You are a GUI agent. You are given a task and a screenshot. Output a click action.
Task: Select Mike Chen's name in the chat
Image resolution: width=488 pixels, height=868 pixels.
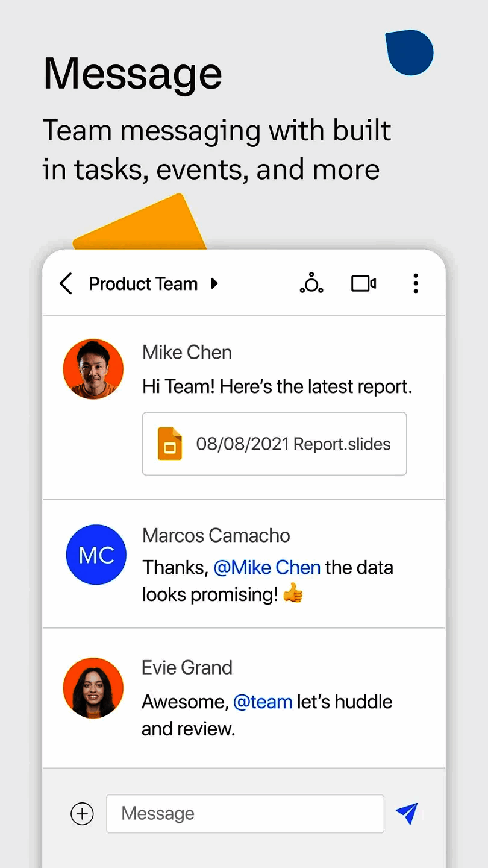[x=187, y=352]
